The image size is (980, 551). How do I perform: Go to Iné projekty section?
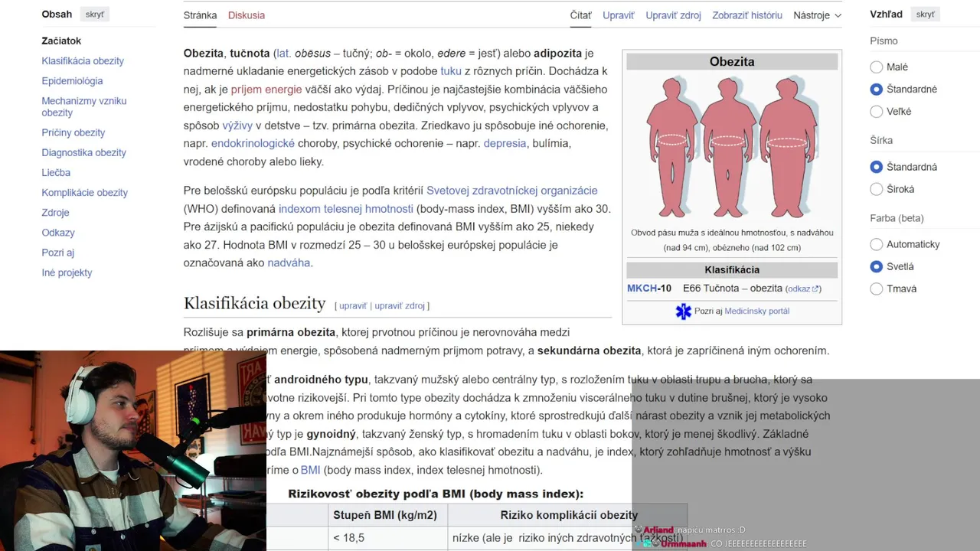(67, 272)
